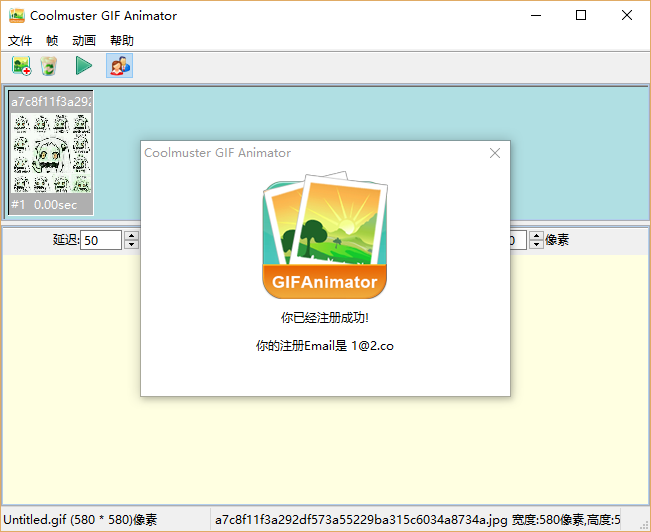Minimize the Coolmuster GIF Animator window
Image resolution: width=651 pixels, height=532 pixels.
(536, 15)
